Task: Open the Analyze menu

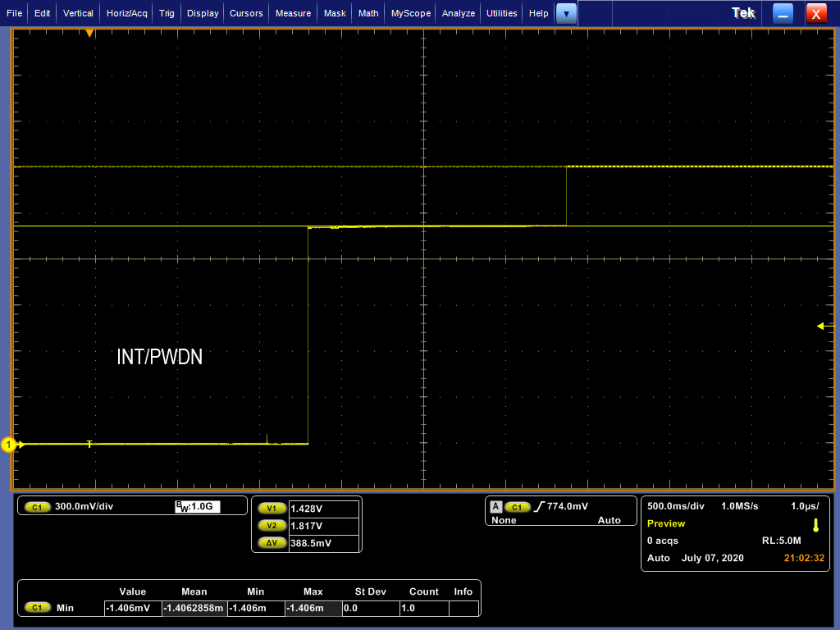Action: tap(459, 13)
